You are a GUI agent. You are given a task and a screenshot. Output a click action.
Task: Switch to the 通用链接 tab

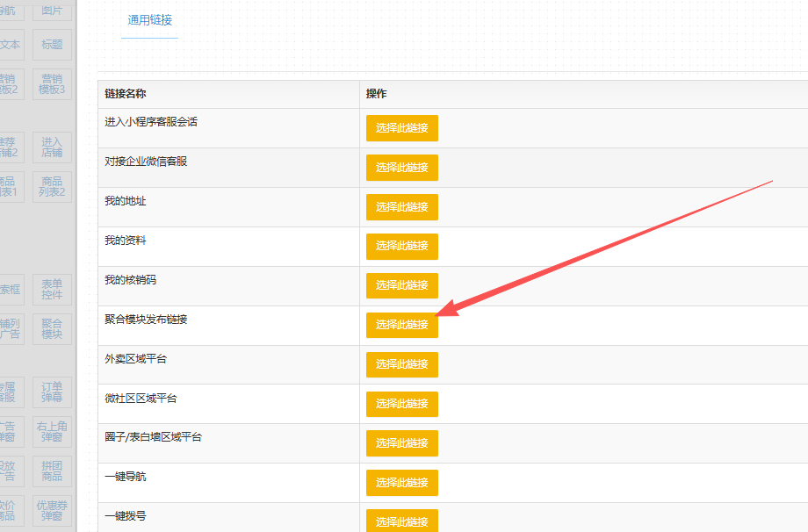tap(149, 19)
